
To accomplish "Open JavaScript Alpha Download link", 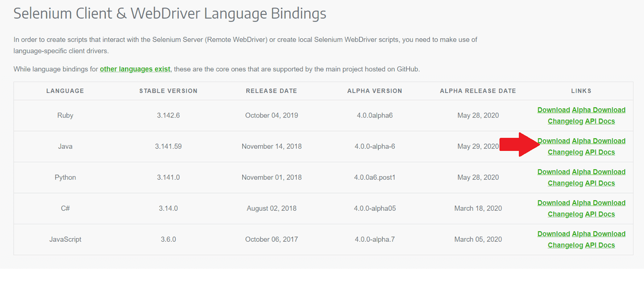I will coord(599,234).
